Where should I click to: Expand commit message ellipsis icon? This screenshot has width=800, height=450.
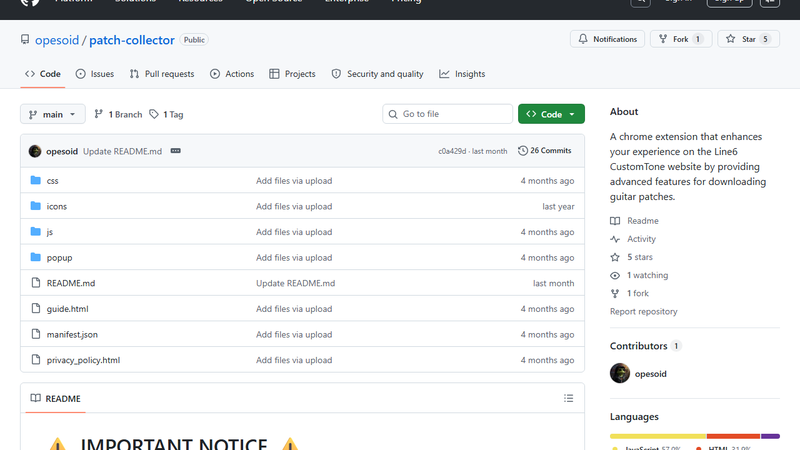176,151
